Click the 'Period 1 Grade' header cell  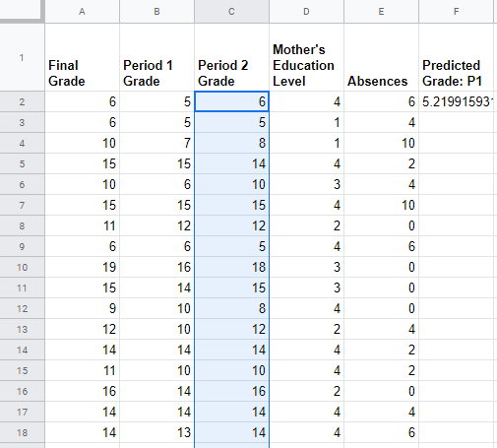157,57
